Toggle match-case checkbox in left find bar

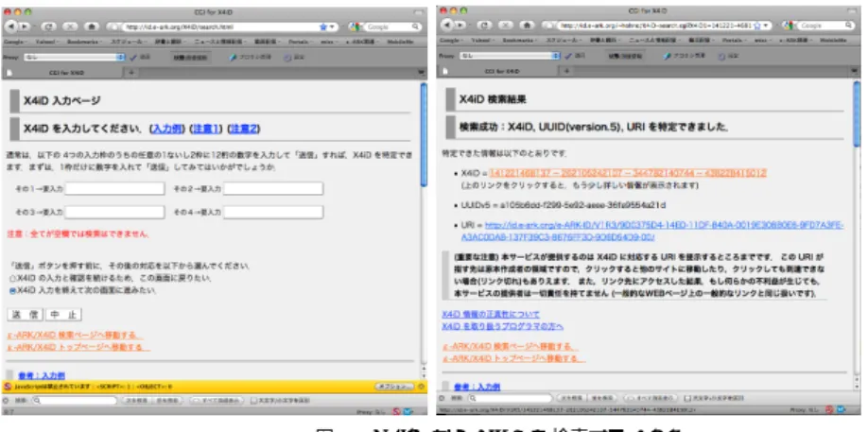click(253, 400)
